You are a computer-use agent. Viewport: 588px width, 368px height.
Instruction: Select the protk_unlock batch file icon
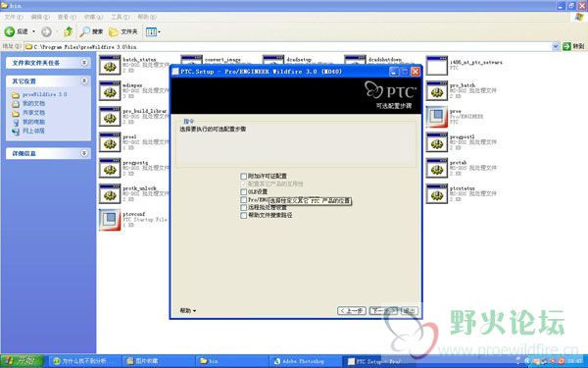coord(110,194)
